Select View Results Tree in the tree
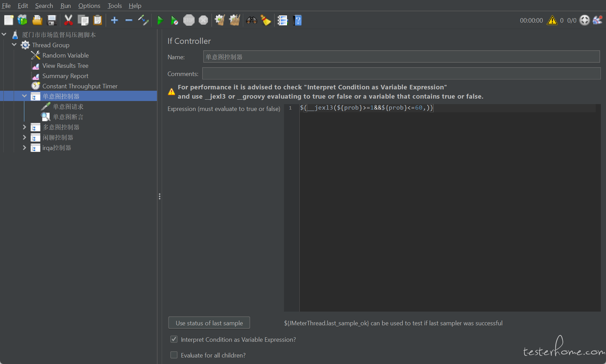The height and width of the screenshot is (364, 606). 65,66
